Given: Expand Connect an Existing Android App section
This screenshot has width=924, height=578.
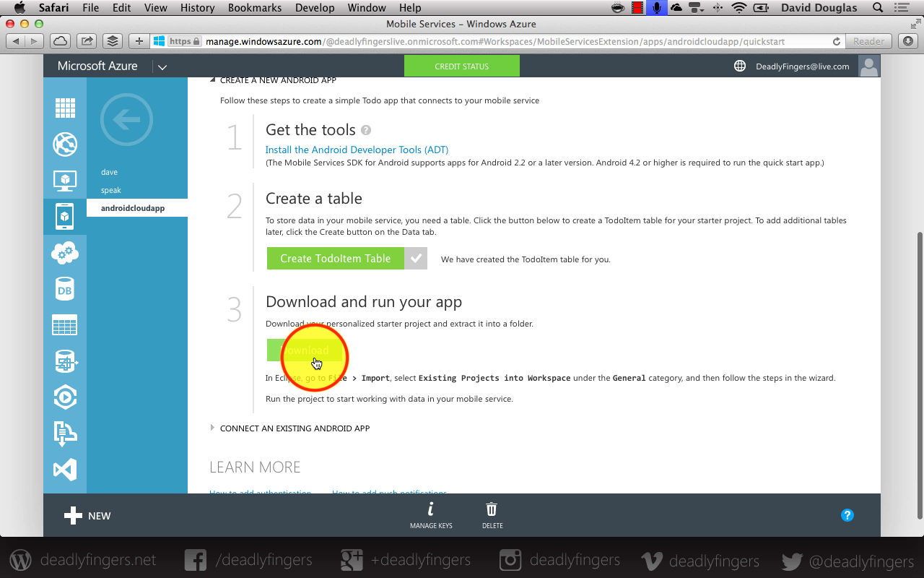Looking at the screenshot, I should coord(212,428).
